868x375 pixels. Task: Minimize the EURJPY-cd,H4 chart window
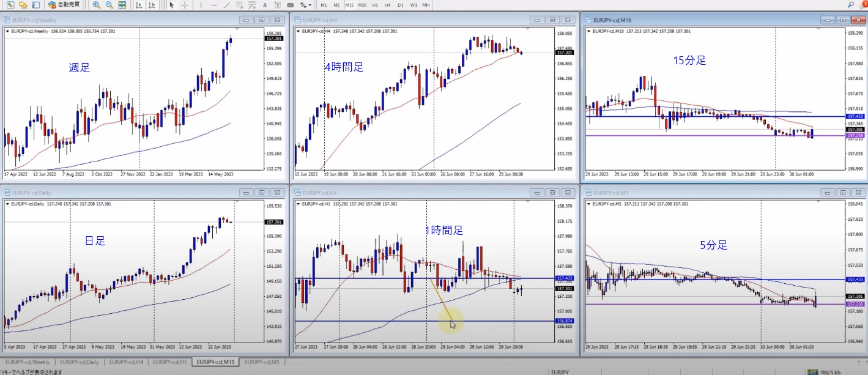[x=536, y=20]
